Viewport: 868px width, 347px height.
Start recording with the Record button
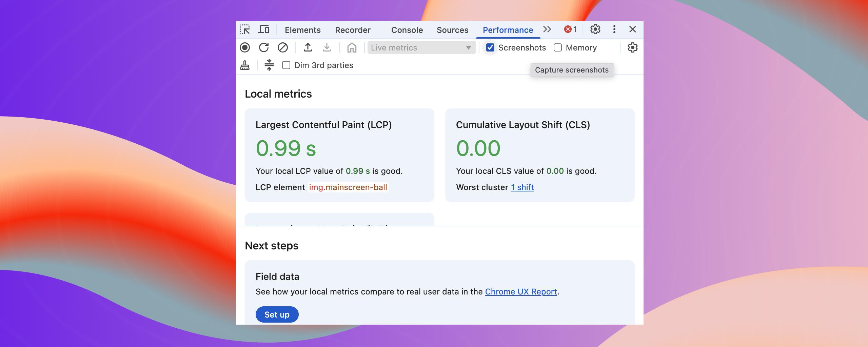(x=245, y=48)
